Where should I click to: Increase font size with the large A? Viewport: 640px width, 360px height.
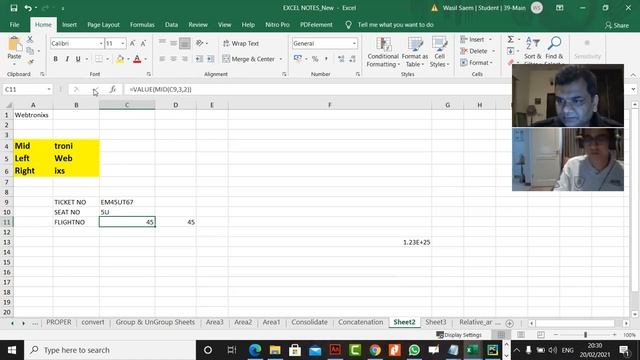[132, 43]
